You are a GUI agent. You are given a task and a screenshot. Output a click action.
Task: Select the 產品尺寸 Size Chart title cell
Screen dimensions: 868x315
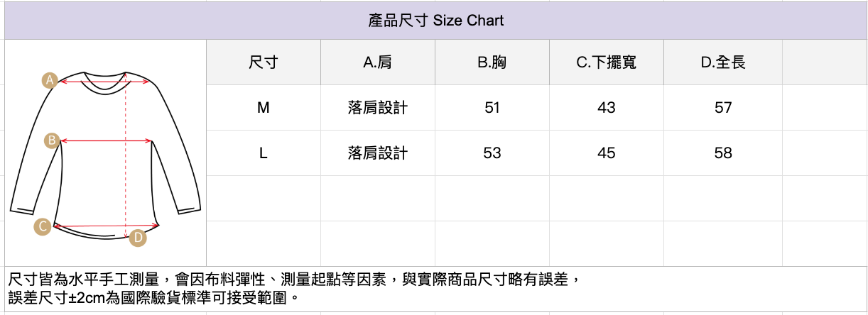click(x=435, y=21)
